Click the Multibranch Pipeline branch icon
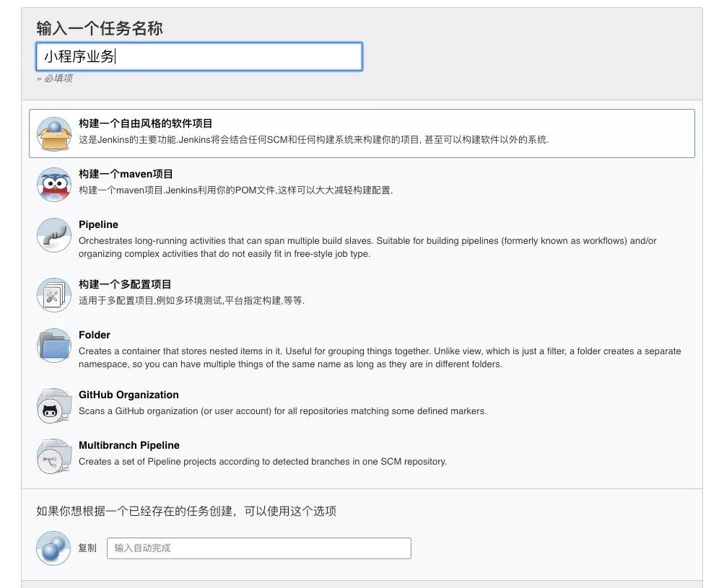 [54, 457]
